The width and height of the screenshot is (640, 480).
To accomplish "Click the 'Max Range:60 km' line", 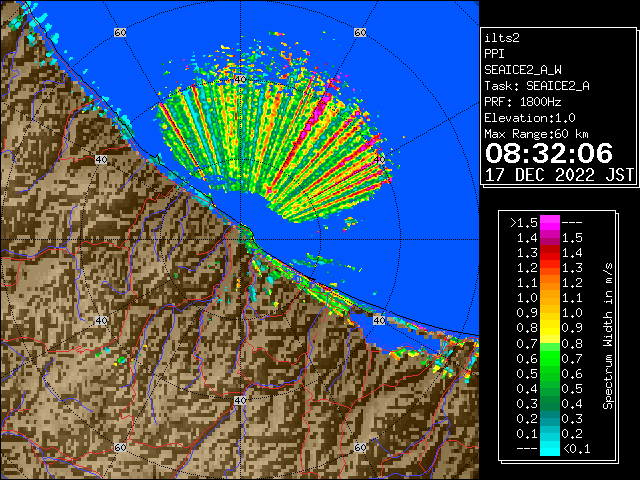I will [x=536, y=134].
